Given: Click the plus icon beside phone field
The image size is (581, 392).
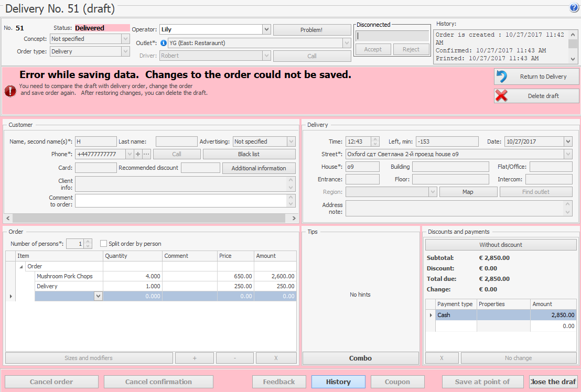Looking at the screenshot, I should [x=138, y=154].
